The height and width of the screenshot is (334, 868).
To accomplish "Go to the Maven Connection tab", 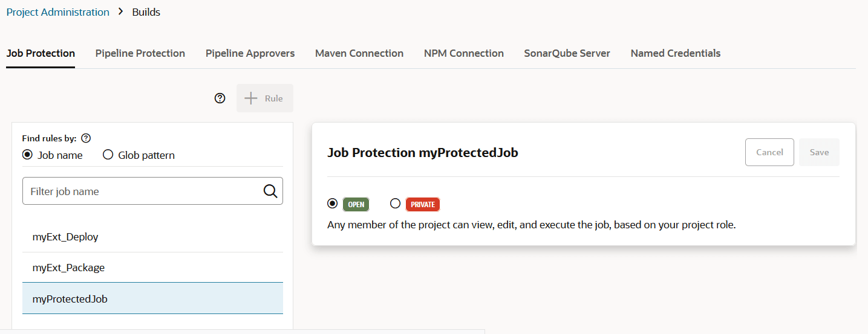I will 359,53.
